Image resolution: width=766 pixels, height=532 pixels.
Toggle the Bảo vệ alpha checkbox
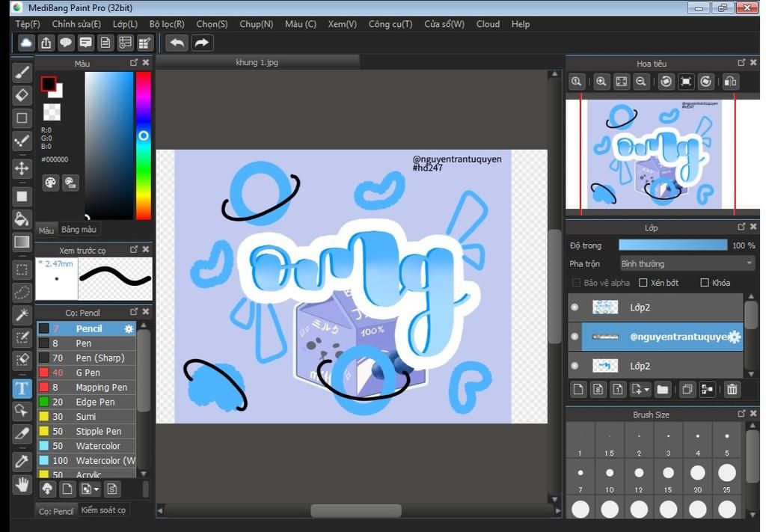pos(577,283)
